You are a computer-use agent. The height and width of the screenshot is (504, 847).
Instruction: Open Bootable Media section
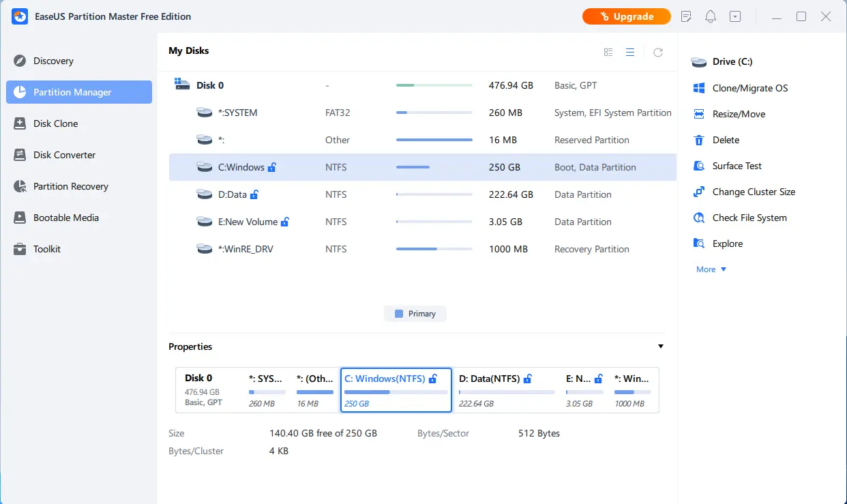(x=79, y=218)
